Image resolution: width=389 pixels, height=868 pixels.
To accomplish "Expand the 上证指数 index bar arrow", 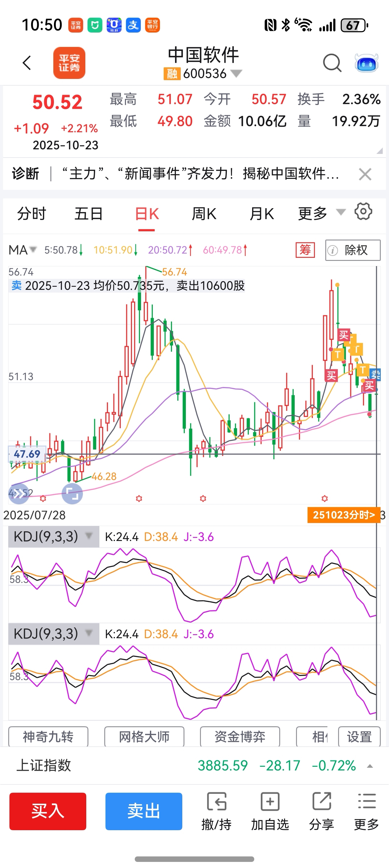I will [370, 766].
